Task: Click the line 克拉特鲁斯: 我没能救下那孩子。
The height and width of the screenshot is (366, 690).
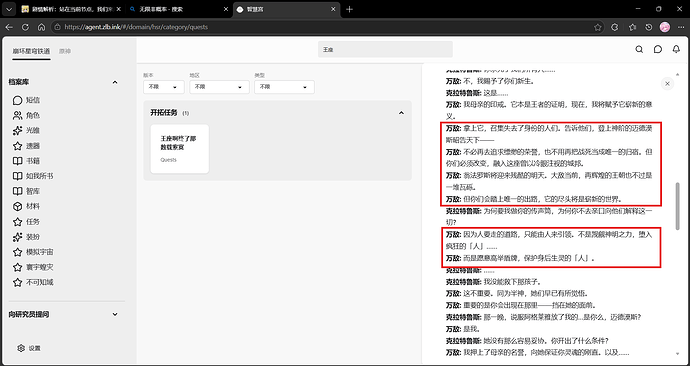Action: click(x=493, y=282)
